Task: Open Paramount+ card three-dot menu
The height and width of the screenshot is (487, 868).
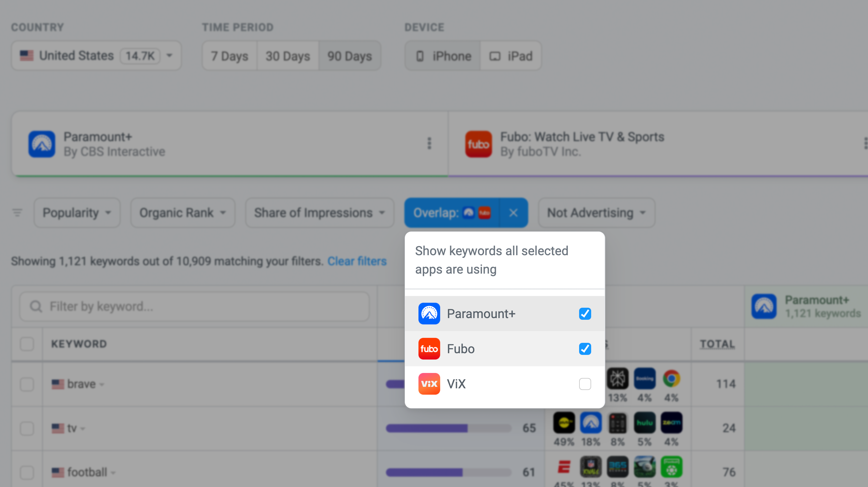Action: click(429, 143)
